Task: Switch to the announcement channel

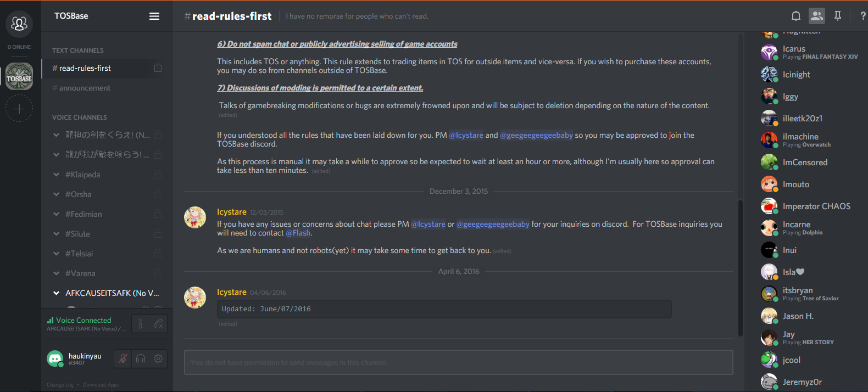Action: (x=85, y=88)
